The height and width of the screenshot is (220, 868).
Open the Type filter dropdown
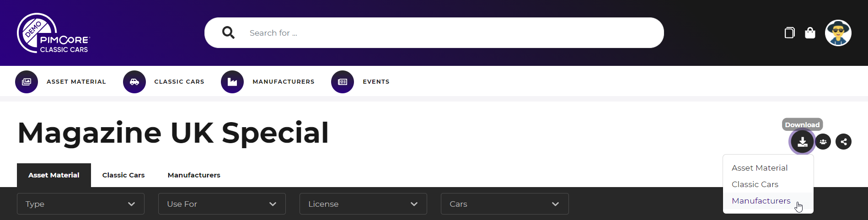80,204
